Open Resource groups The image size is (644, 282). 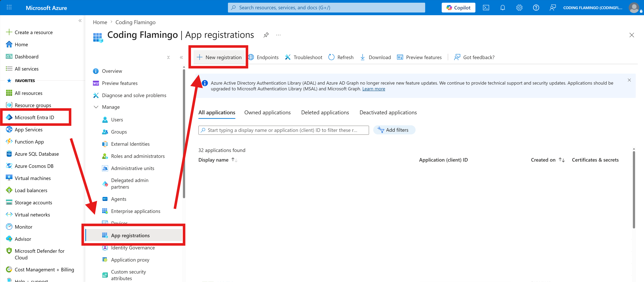28,105
